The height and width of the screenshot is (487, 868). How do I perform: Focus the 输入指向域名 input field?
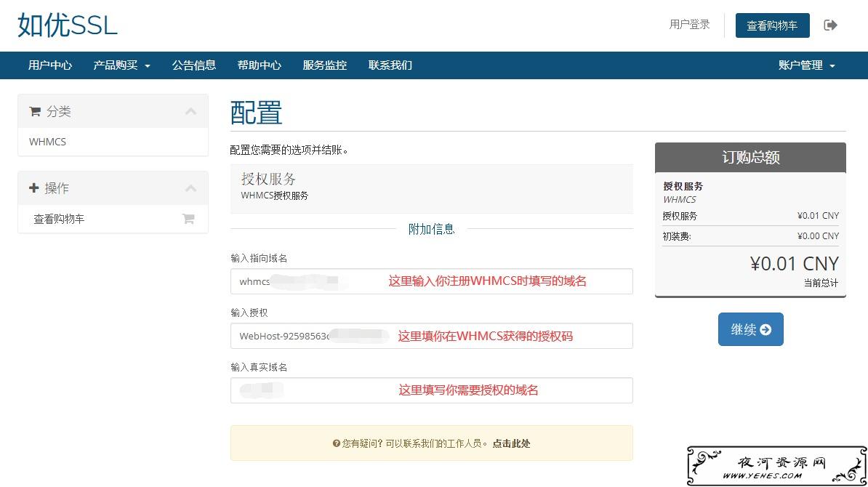pos(431,281)
